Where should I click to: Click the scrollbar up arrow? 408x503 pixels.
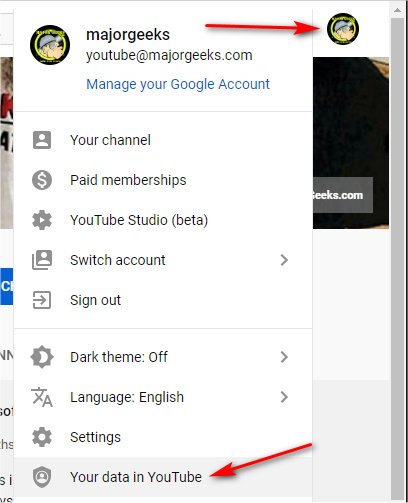pos(397,10)
